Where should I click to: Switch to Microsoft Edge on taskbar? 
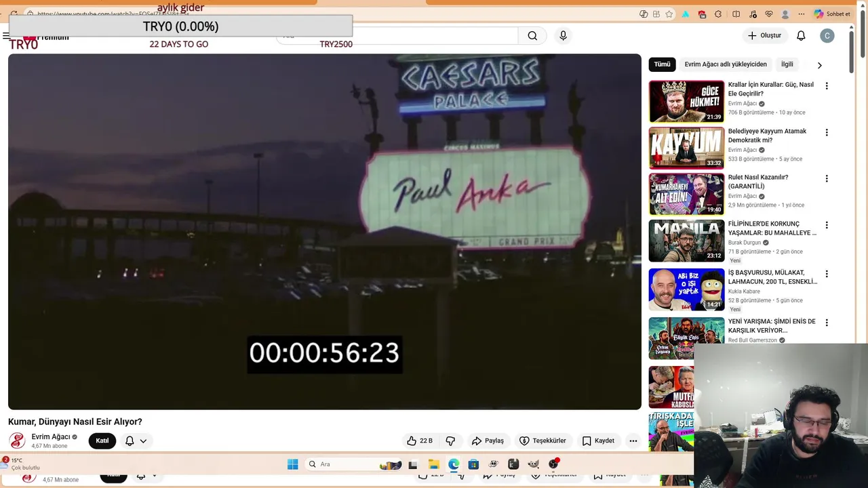point(454,464)
